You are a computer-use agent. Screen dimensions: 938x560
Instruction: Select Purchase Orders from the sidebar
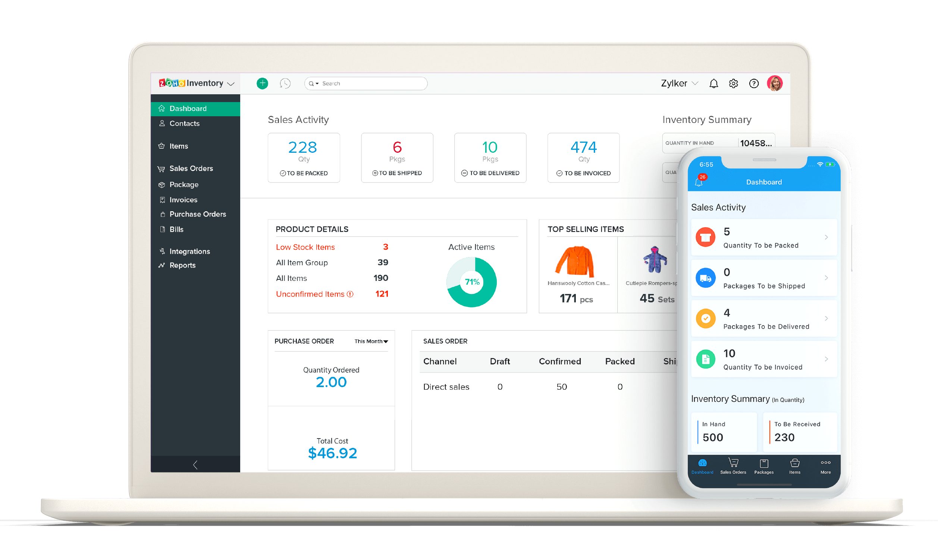198,214
